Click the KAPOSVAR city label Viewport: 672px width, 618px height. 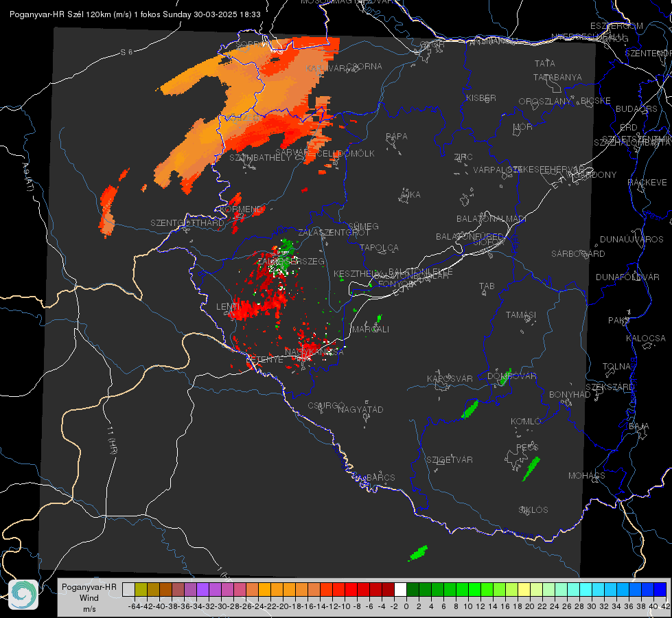(450, 378)
